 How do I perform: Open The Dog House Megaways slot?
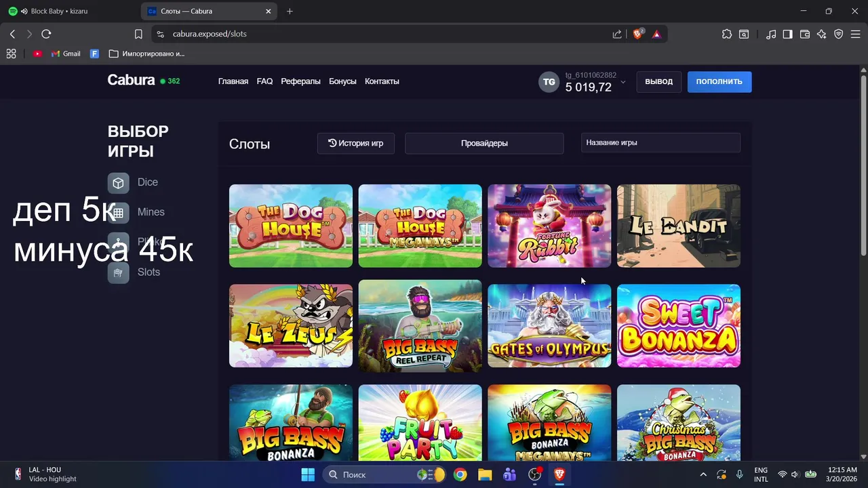click(x=420, y=226)
